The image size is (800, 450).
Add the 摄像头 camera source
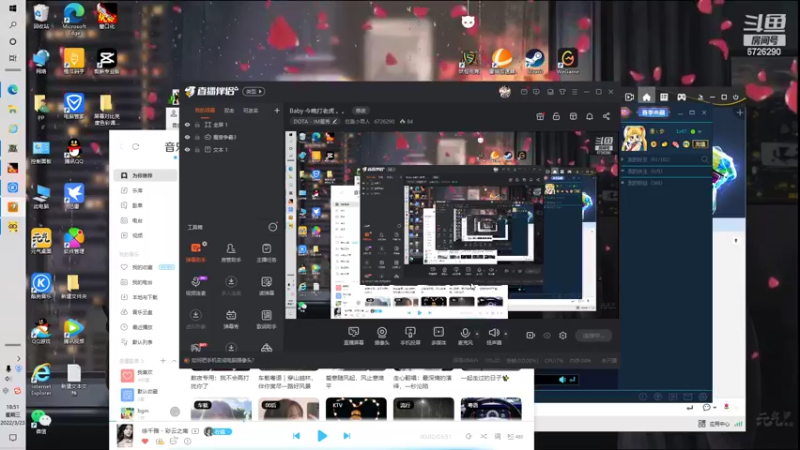tap(382, 336)
